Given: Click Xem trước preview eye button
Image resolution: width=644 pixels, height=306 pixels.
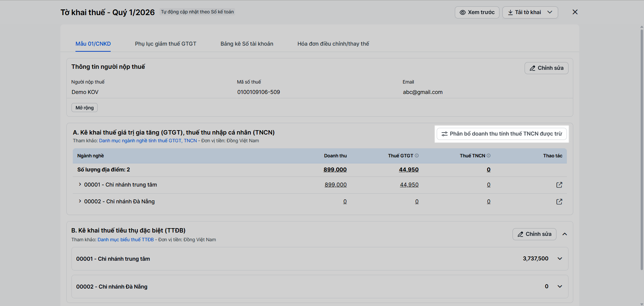Looking at the screenshot, I should click(x=477, y=12).
